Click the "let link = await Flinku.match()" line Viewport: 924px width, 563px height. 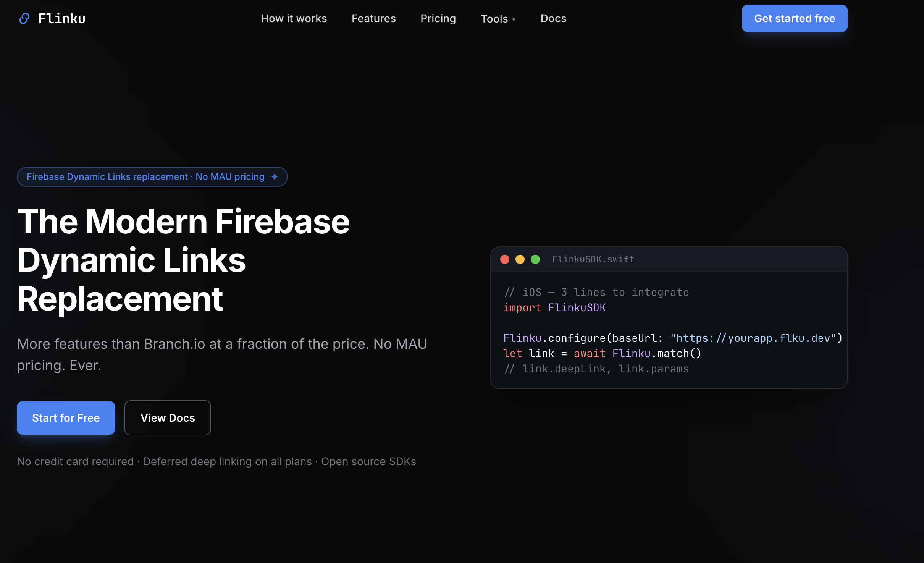pyautogui.click(x=602, y=353)
